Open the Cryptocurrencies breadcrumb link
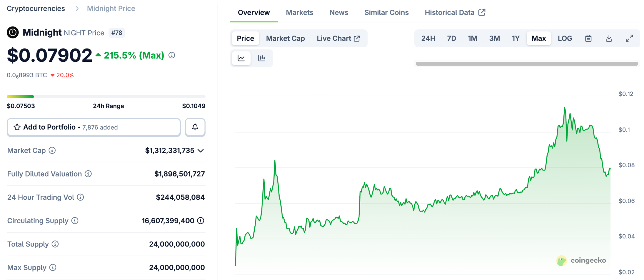Viewport: 644px width, 280px height. (35, 8)
